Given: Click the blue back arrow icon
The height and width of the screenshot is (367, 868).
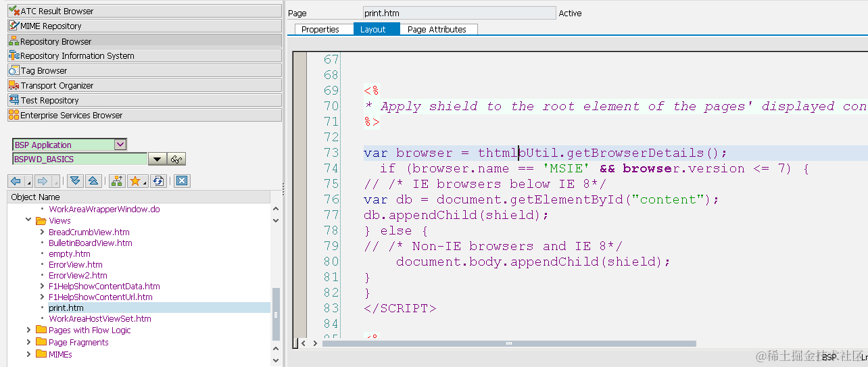Looking at the screenshot, I should 16,180.
